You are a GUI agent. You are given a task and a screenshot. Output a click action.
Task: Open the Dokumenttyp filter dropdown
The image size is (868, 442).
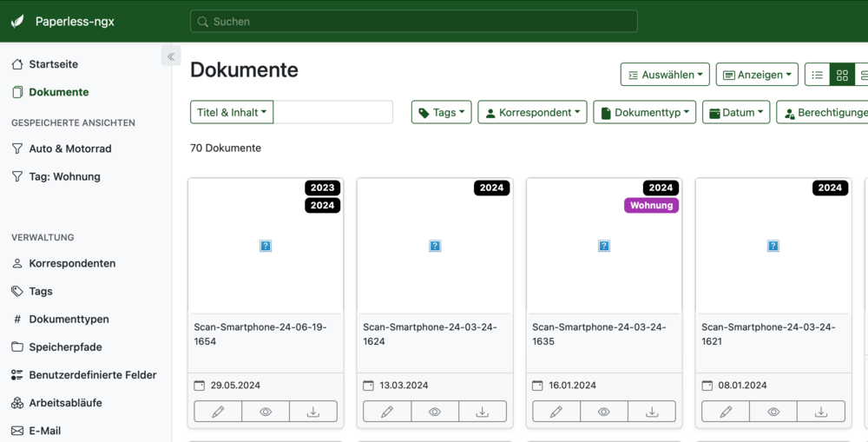(644, 112)
